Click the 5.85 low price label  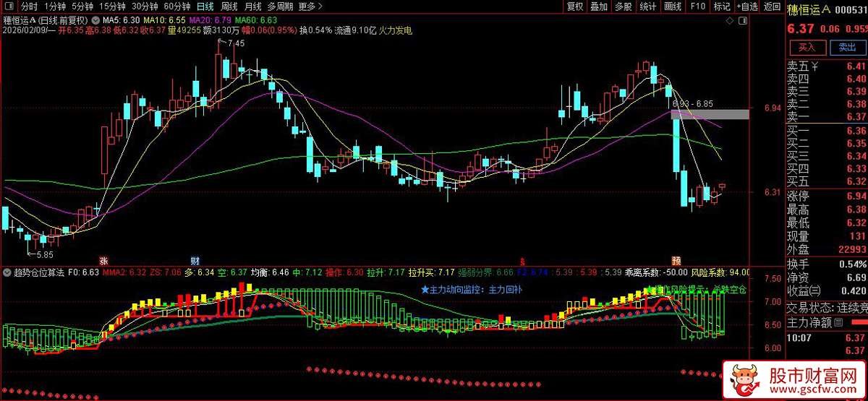pyautogui.click(x=43, y=254)
